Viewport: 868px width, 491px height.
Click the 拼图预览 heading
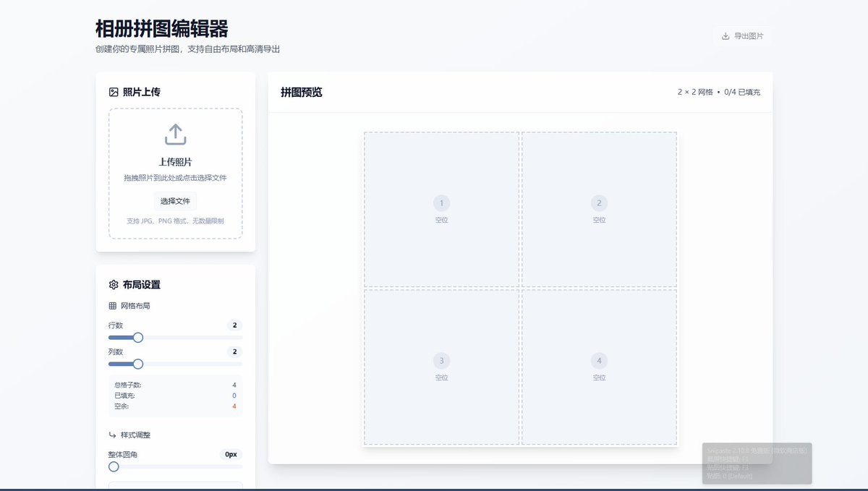(x=302, y=93)
